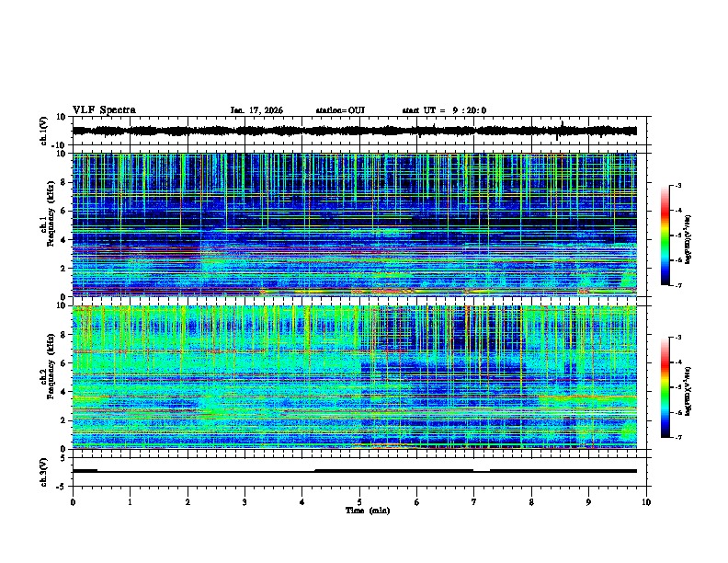Click the log(PSD) unit label beside ch.2 color bar

(688, 391)
